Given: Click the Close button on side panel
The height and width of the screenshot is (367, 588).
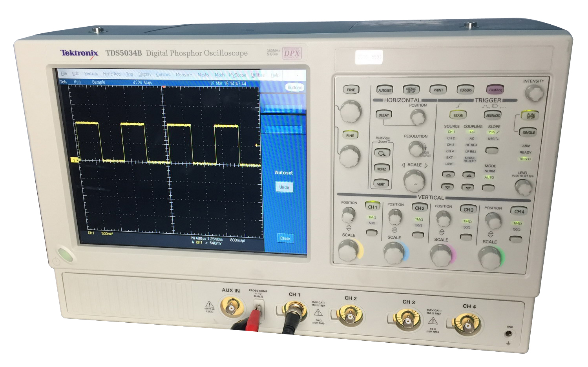Looking at the screenshot, I should 285,238.
